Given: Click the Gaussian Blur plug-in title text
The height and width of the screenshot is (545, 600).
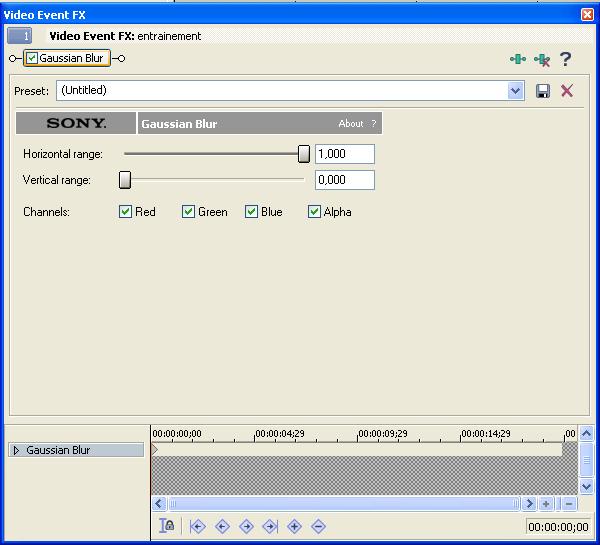Looking at the screenshot, I should pyautogui.click(x=179, y=124).
